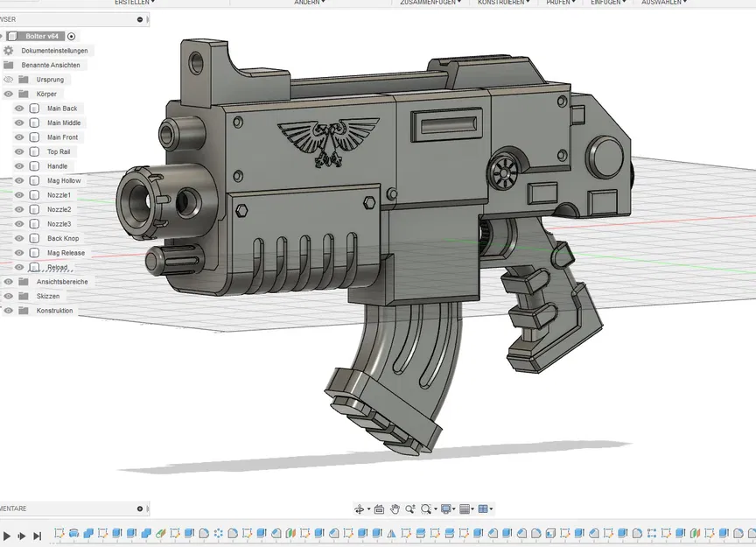Hide the Mag Hollow body
Screen dimensions: 756x547
[x=18, y=180]
